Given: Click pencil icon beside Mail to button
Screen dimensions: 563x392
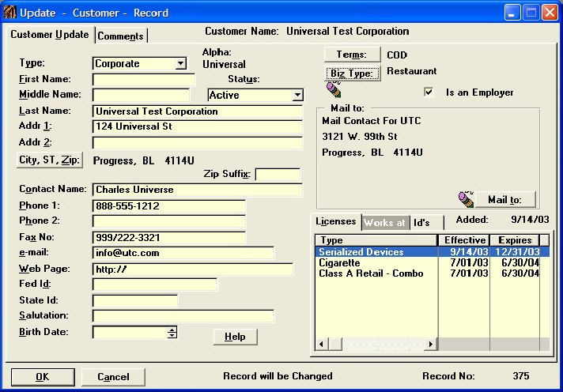Looking at the screenshot, I should tap(466, 199).
